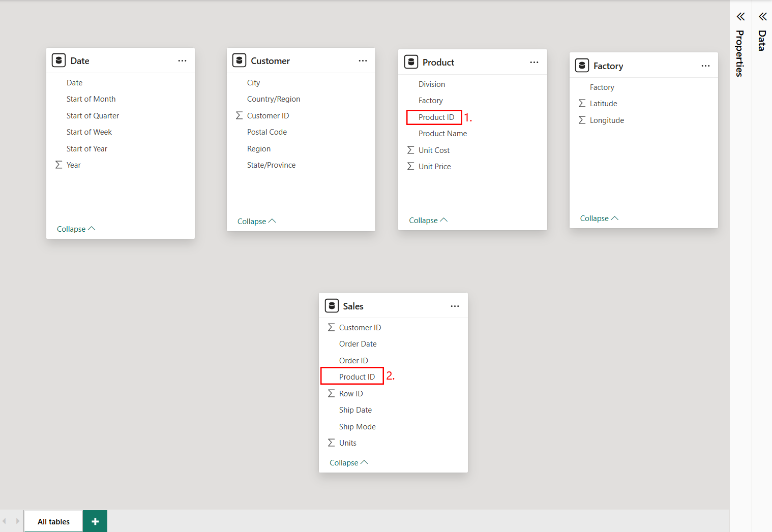Screen dimensions: 772x532
Task: Open the Customer table's more options ellipsis
Action: (x=363, y=61)
